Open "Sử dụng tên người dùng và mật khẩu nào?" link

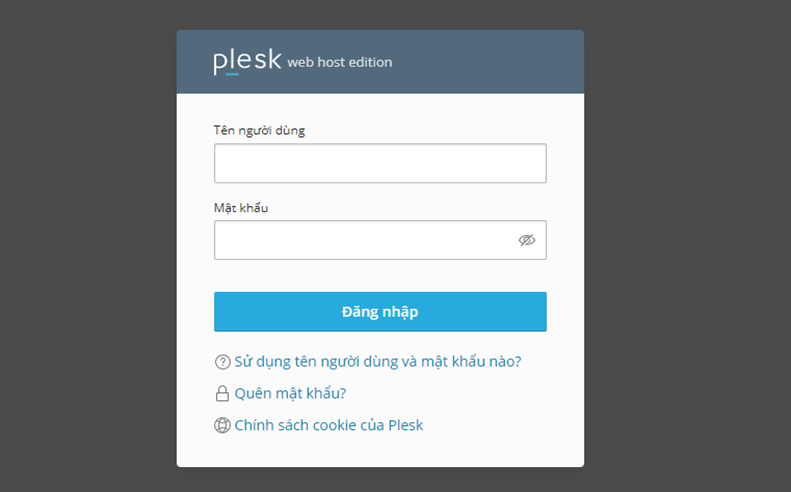click(378, 361)
